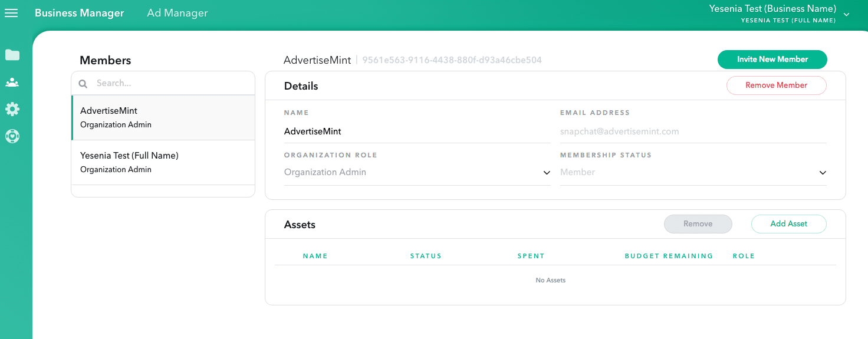Open the Members people icon in sidebar

click(12, 83)
